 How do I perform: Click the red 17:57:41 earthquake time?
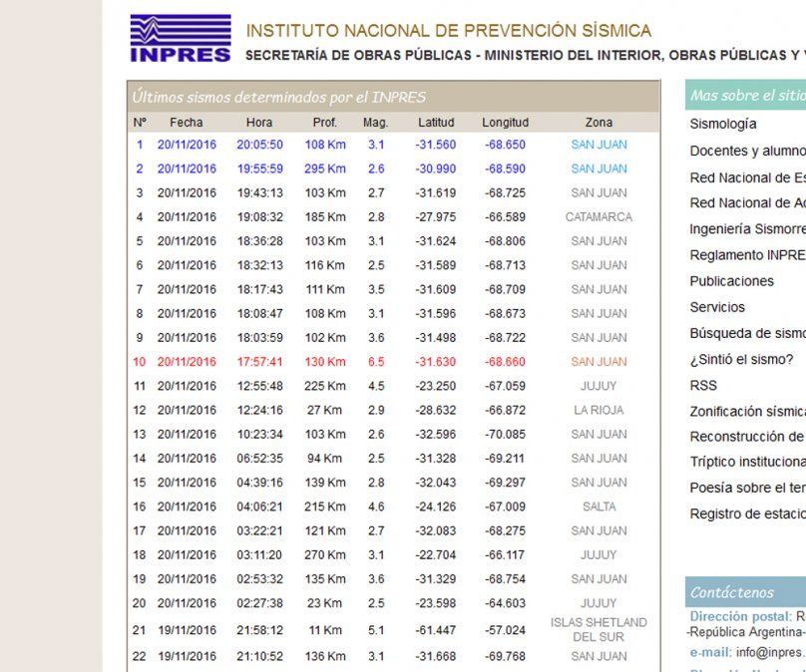(259, 362)
